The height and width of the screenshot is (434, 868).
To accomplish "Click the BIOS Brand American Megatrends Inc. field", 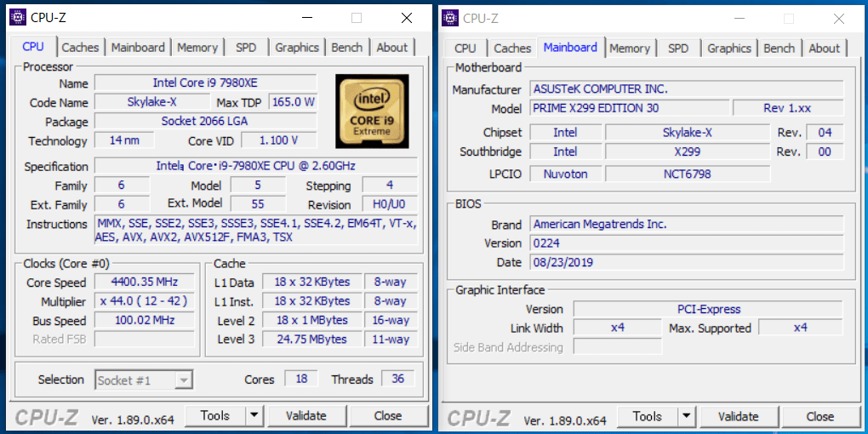I will point(687,224).
